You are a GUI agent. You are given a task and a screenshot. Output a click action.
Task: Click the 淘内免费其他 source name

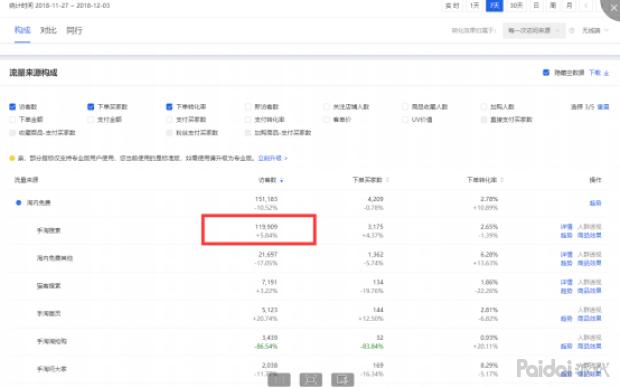click(x=55, y=258)
